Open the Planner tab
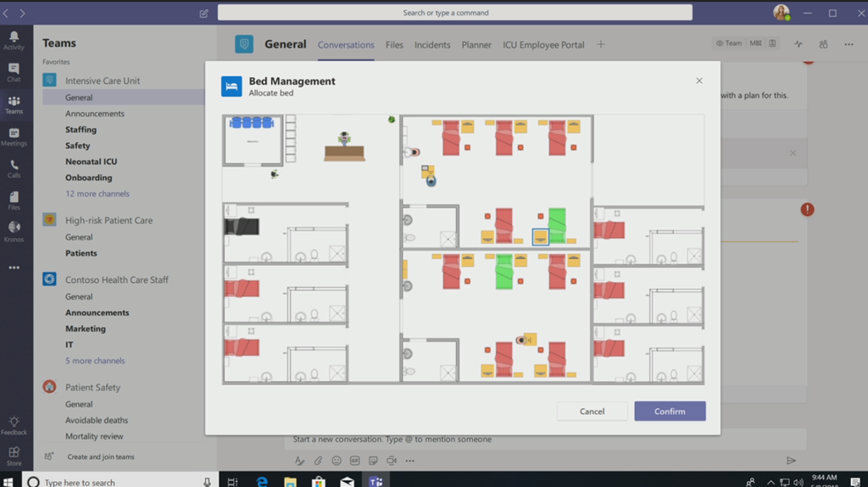This screenshot has height=487, width=868. point(476,45)
